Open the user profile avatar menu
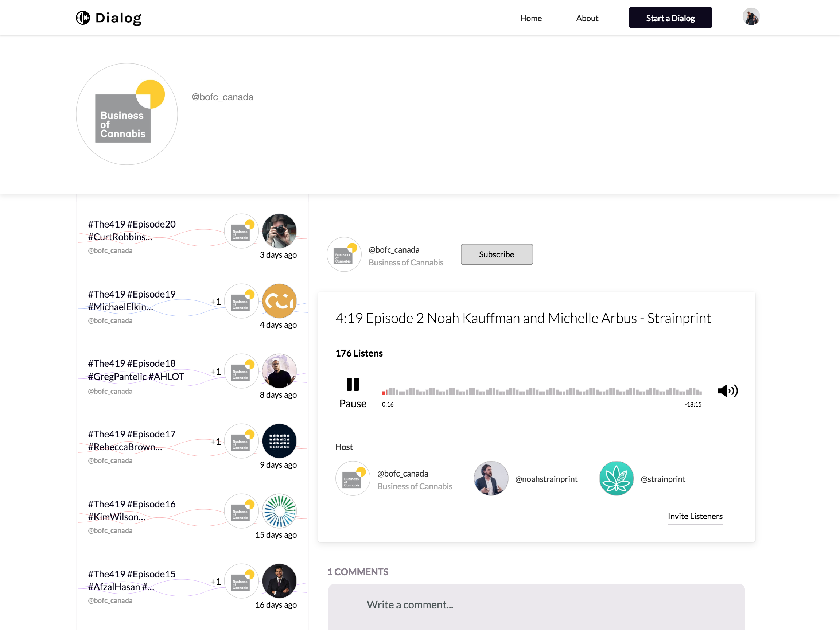This screenshot has width=840, height=630. (x=751, y=17)
